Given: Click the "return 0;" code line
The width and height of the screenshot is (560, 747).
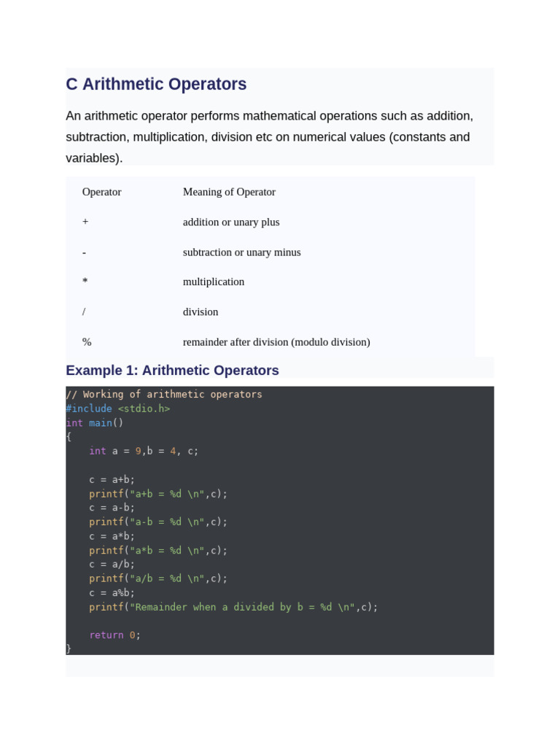Looking at the screenshot, I should [x=114, y=635].
